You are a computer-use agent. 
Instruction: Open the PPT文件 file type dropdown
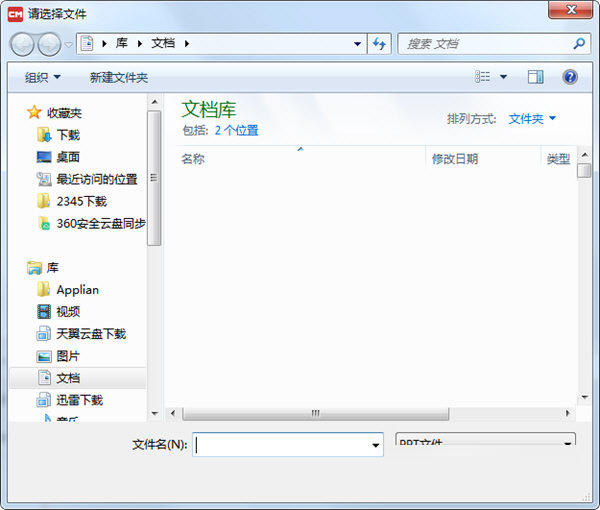click(485, 440)
